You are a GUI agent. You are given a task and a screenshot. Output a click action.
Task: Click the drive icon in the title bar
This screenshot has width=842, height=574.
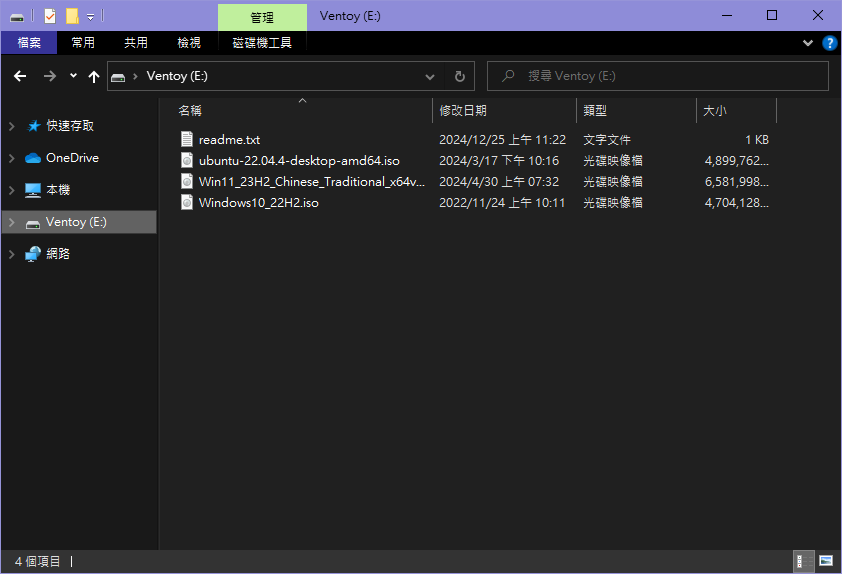17,17
